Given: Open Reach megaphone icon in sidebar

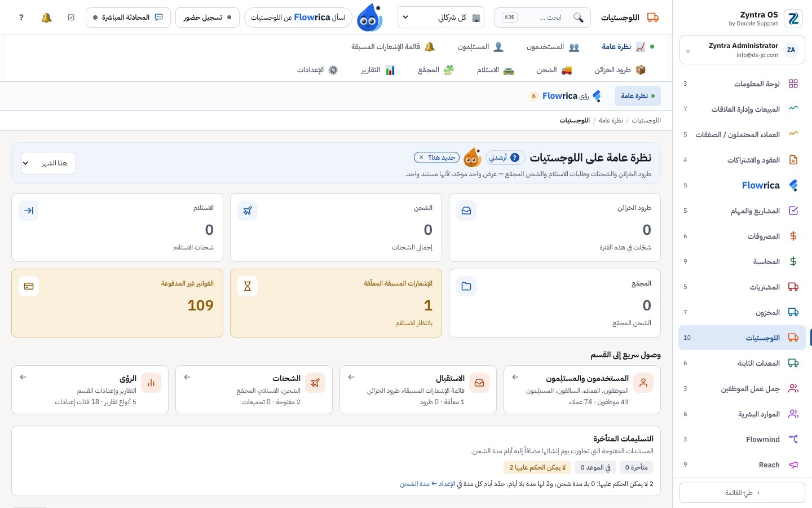Looking at the screenshot, I should click(793, 465).
